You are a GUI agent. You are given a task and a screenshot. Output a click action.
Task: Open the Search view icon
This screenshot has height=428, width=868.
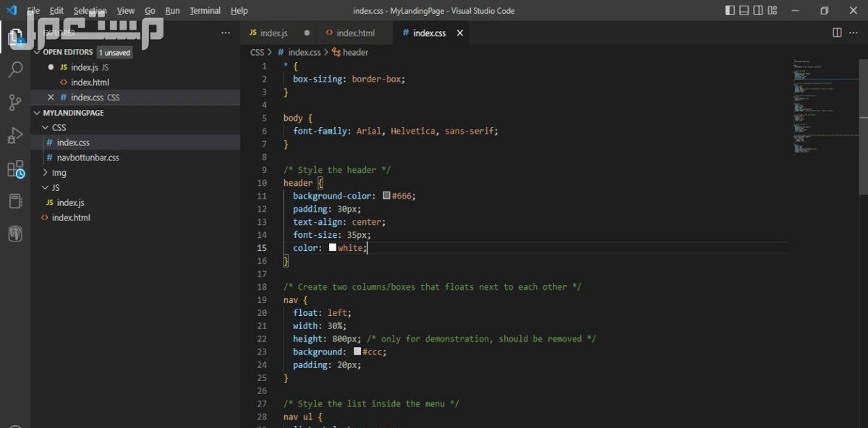click(15, 69)
